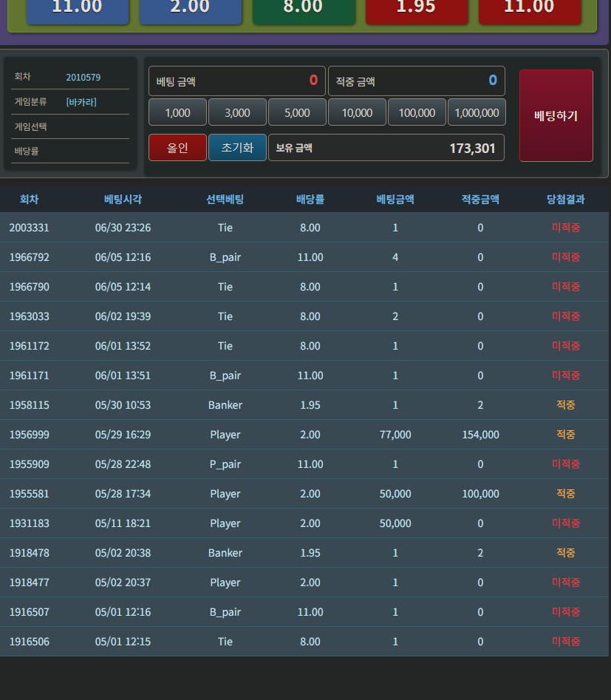Click the 베팅 금액 amount field
The height and width of the screenshot is (700, 611).
pos(237,81)
